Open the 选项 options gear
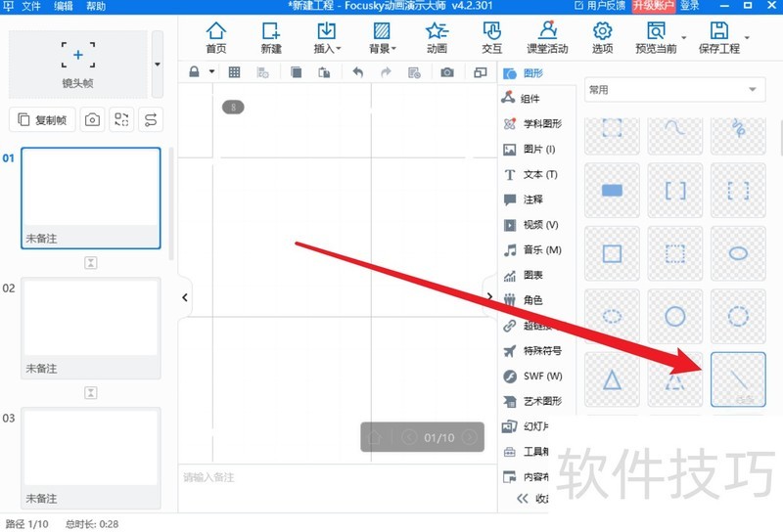Screen dimensions: 783x532 (602, 37)
